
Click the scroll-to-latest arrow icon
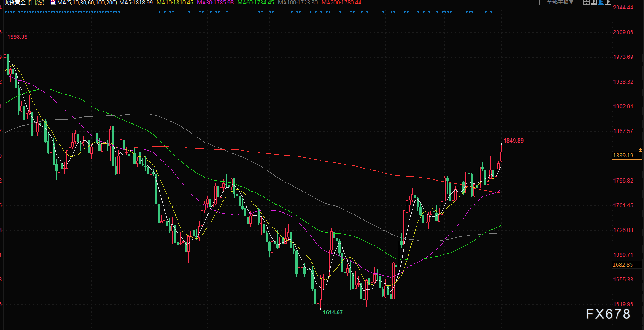click(608, 3)
